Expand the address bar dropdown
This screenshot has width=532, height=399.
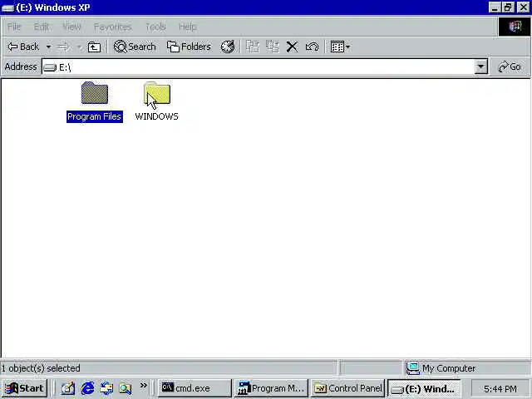coord(480,66)
